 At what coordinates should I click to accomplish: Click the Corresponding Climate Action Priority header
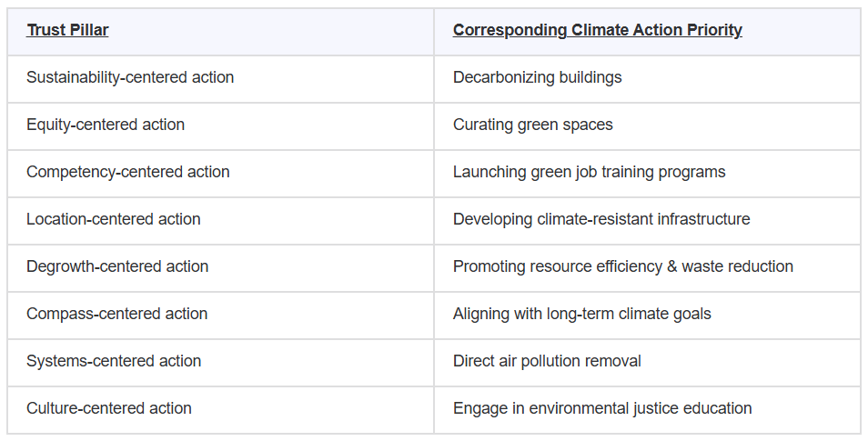coord(597,30)
